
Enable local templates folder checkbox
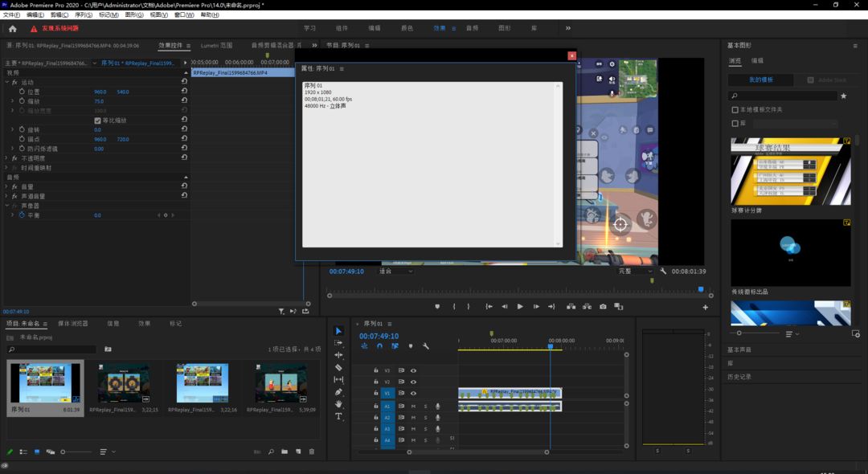735,109
